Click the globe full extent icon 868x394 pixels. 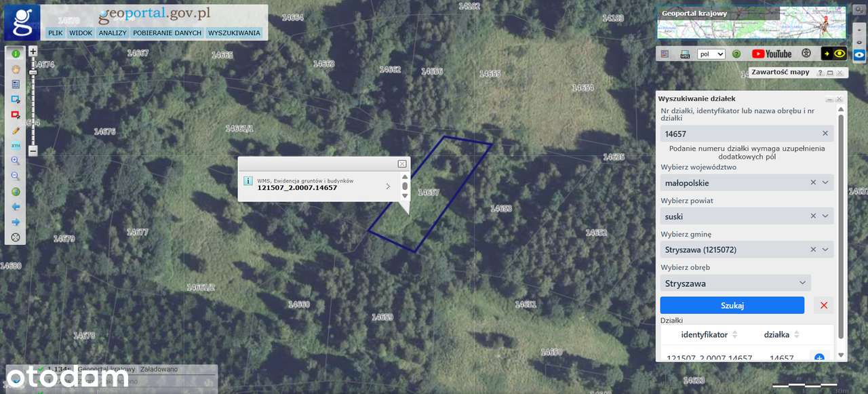point(15,191)
